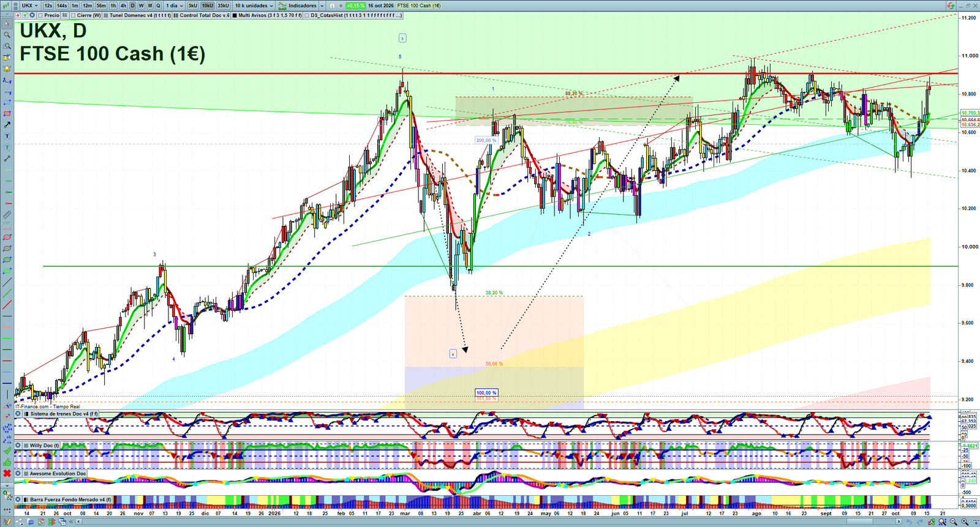
Task: Activate the black arrow drawing tool
Action: click(7, 125)
